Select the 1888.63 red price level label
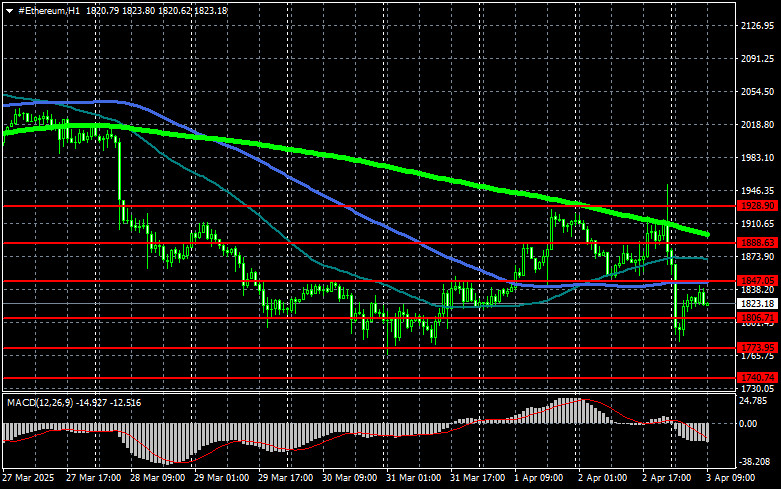 click(757, 243)
